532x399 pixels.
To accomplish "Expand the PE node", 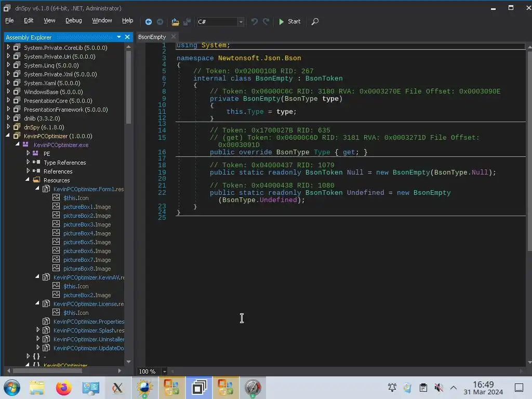I will tap(28, 153).
